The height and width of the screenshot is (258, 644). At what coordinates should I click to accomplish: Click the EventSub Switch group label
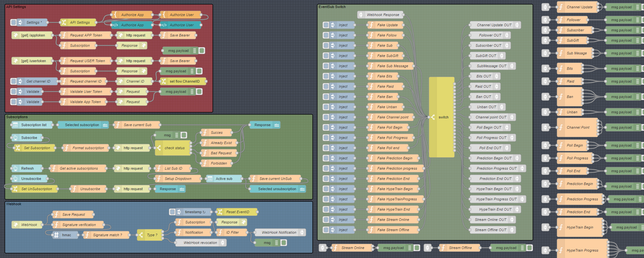(332, 7)
